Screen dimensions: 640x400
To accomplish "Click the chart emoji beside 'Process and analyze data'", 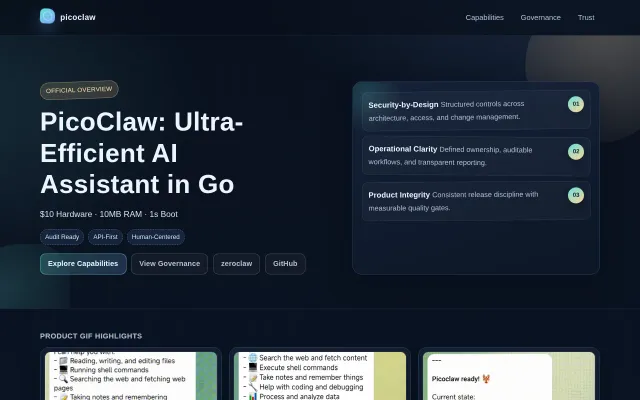I will (x=253, y=396).
